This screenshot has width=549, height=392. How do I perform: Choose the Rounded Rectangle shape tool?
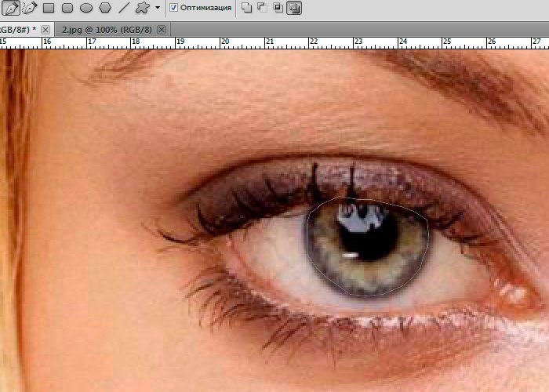(x=67, y=8)
